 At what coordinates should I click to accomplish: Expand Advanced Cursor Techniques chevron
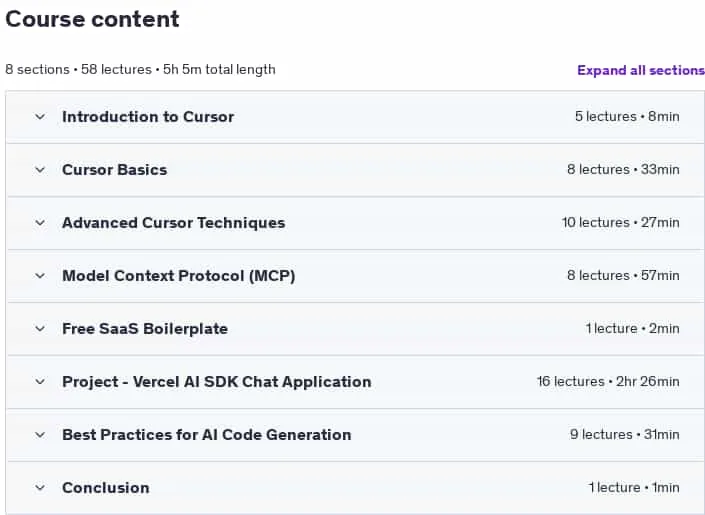pos(40,223)
